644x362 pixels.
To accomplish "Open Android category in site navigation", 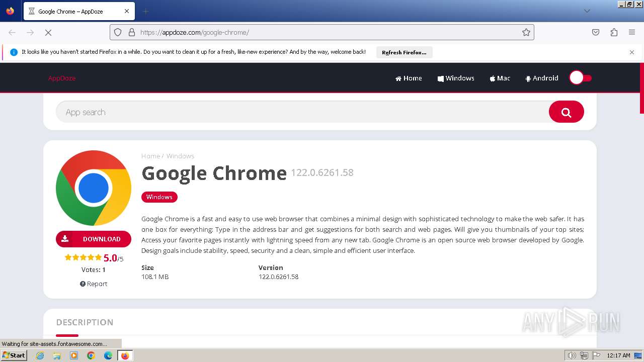I will [x=542, y=78].
